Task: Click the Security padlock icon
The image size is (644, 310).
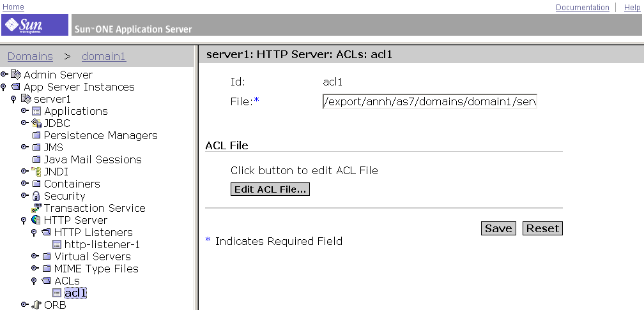Action: point(36,196)
